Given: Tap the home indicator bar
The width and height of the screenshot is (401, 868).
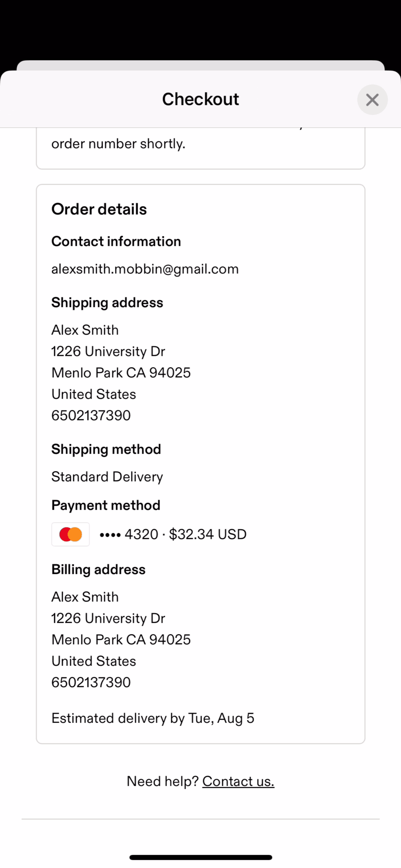Looking at the screenshot, I should 201,857.
